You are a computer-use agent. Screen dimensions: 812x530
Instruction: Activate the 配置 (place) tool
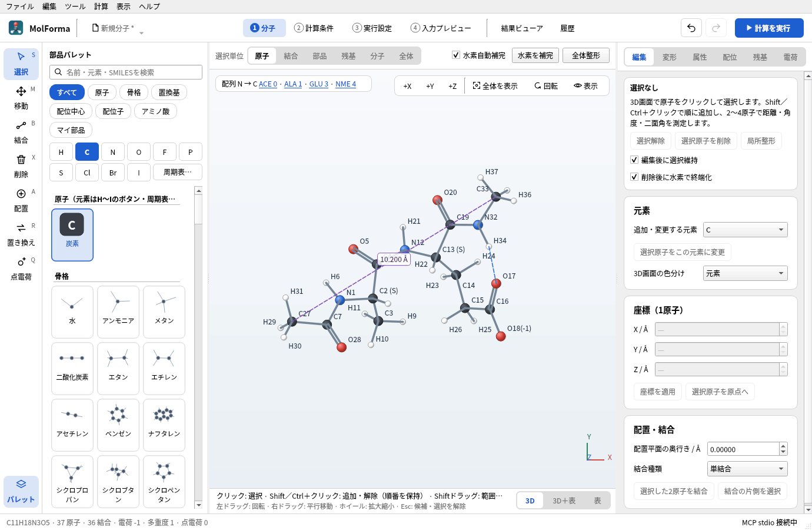21,200
